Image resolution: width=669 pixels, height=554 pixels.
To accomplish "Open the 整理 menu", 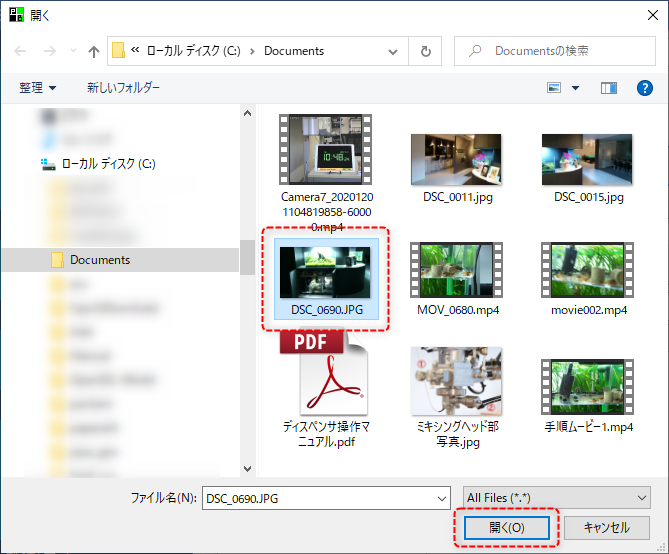I will click(38, 88).
